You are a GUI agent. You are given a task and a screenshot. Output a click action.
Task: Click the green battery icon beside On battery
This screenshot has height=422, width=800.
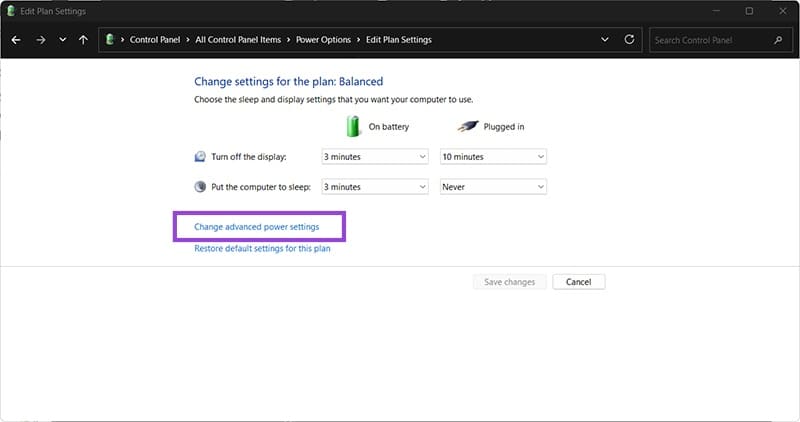click(353, 126)
